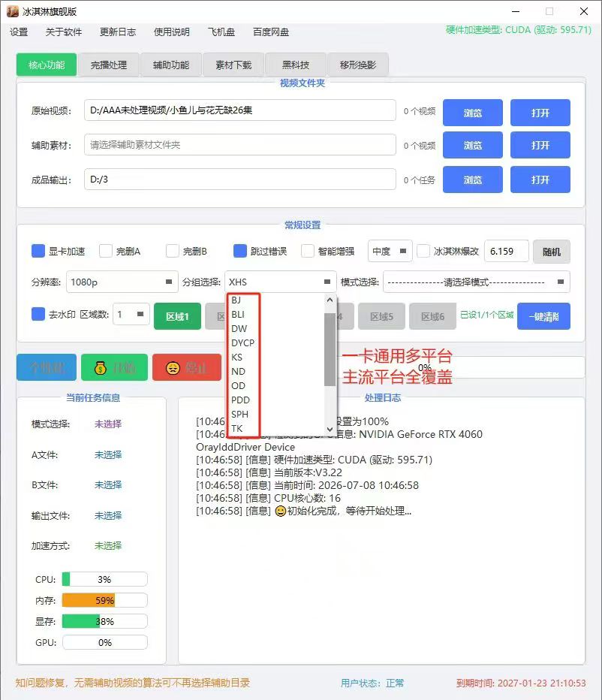Click the CPU usage bar
The height and width of the screenshot is (700, 602).
click(105, 579)
